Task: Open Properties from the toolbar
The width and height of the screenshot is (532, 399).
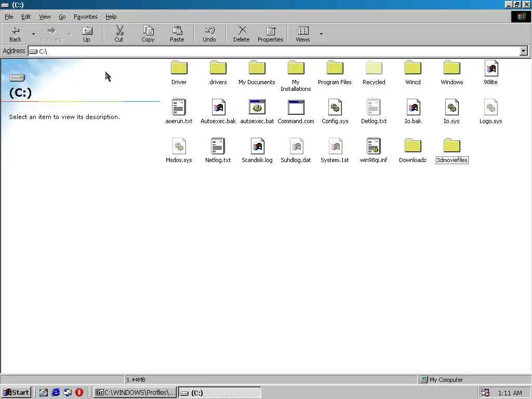Action: 270,34
